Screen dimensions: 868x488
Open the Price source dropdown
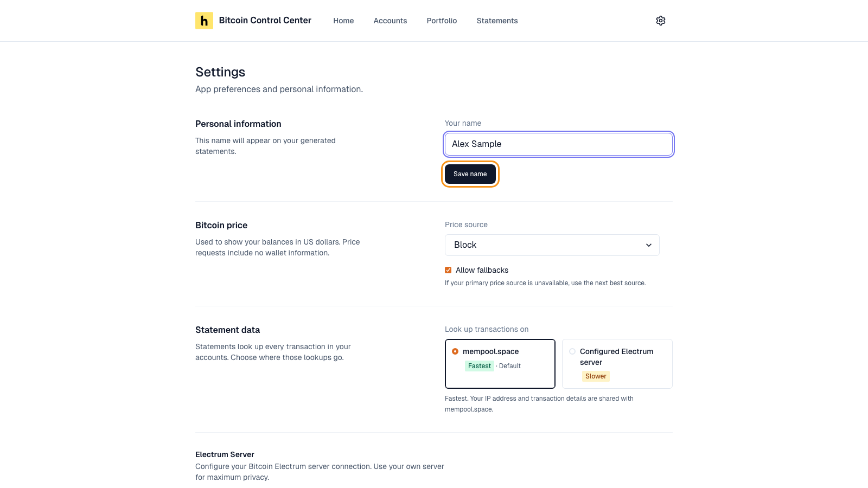tap(552, 245)
